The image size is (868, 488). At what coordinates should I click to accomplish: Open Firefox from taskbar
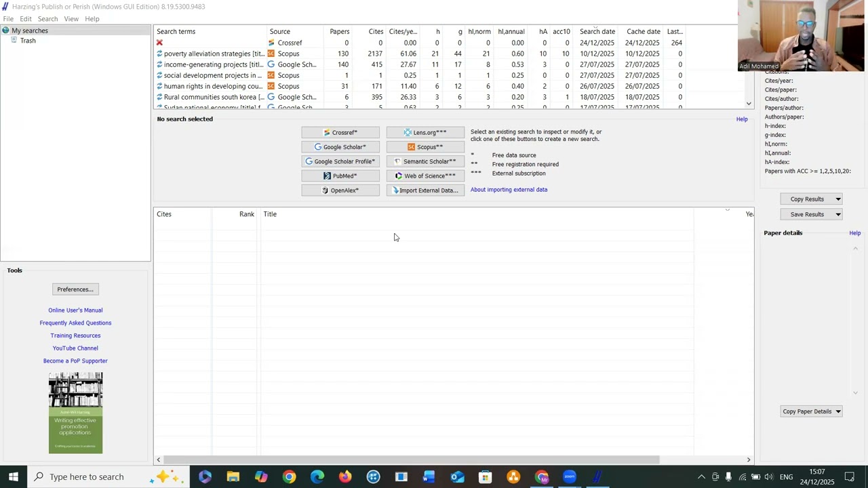345,477
